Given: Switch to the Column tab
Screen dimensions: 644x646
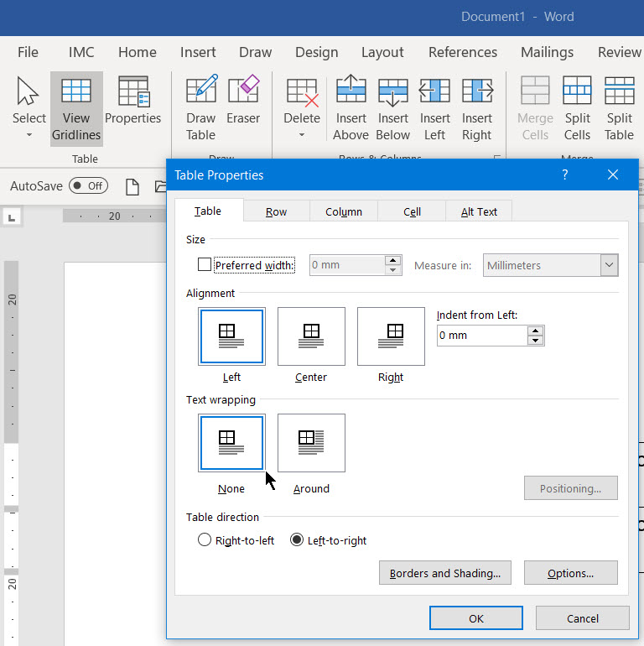Looking at the screenshot, I should pos(344,211).
